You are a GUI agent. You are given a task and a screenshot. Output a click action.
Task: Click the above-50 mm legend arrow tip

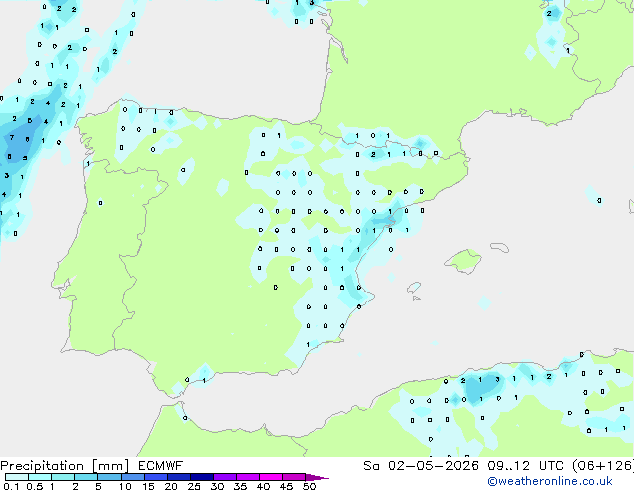click(x=317, y=477)
